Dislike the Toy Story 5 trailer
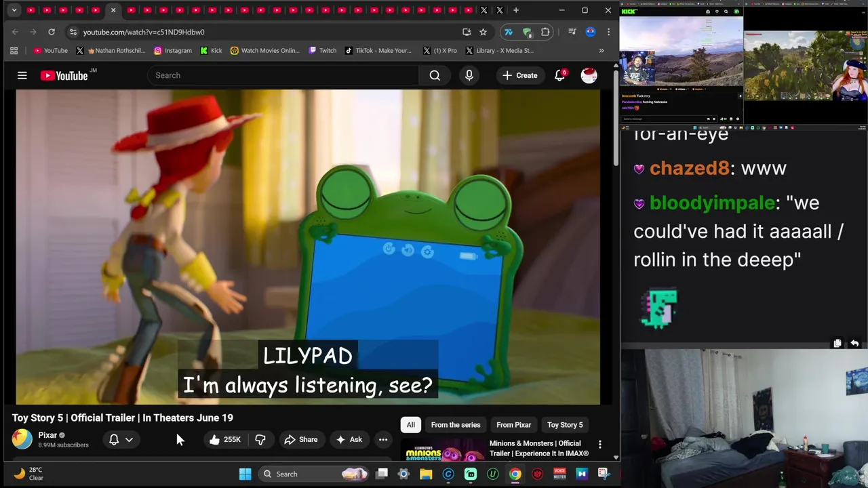 pyautogui.click(x=260, y=439)
